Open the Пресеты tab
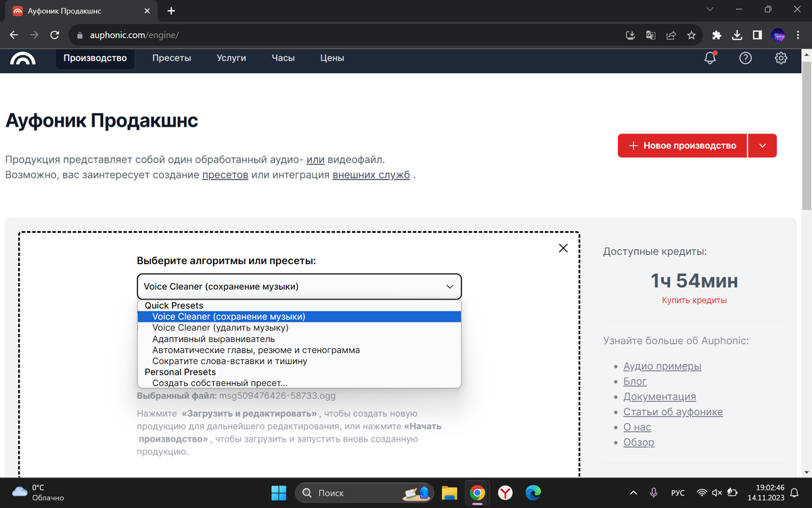Viewport: 812px width, 508px height. click(172, 58)
